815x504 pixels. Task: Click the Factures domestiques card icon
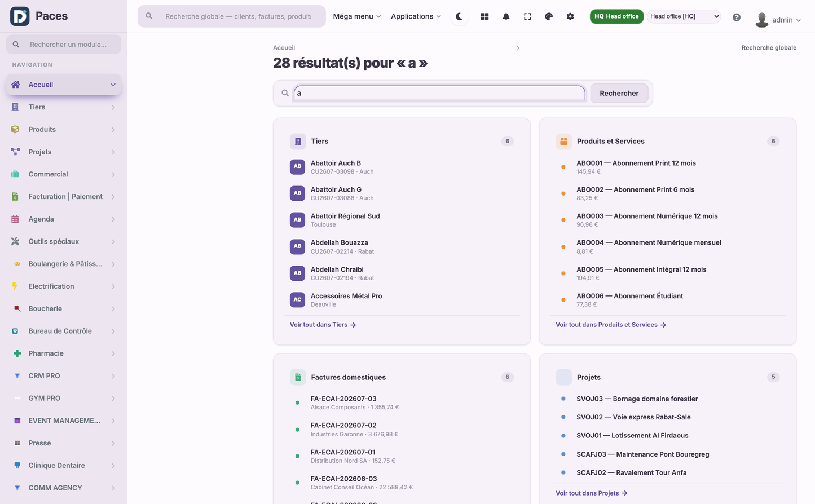(x=298, y=377)
